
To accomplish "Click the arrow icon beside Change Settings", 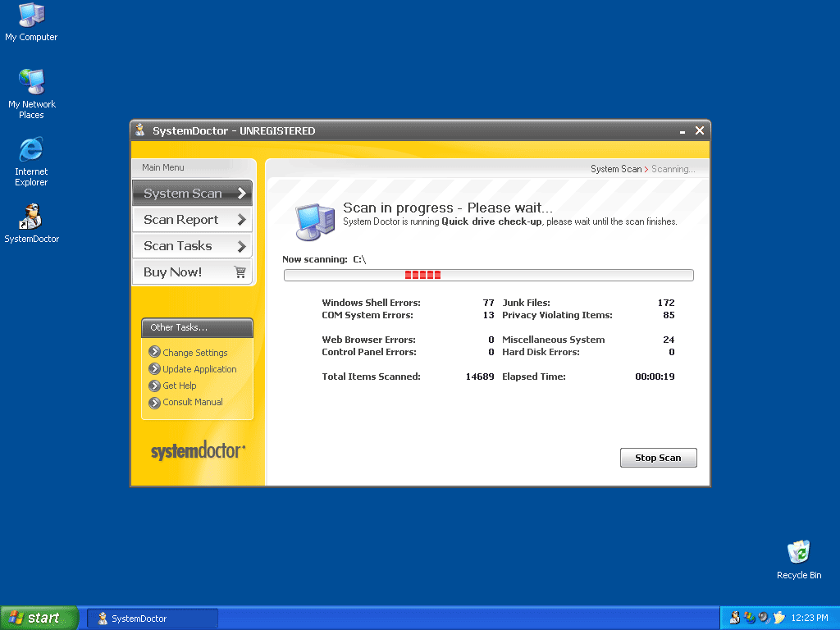I will point(154,352).
